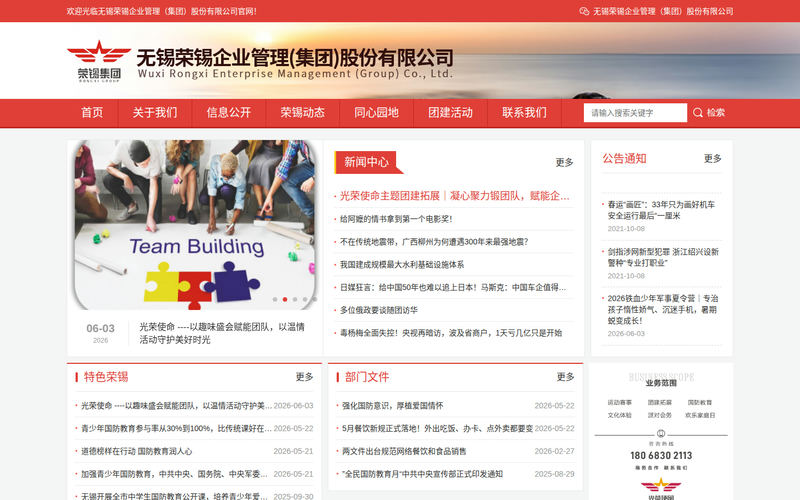The height and width of the screenshot is (500, 800).
Task: Click the magnifier 检索 search button
Action: click(709, 113)
